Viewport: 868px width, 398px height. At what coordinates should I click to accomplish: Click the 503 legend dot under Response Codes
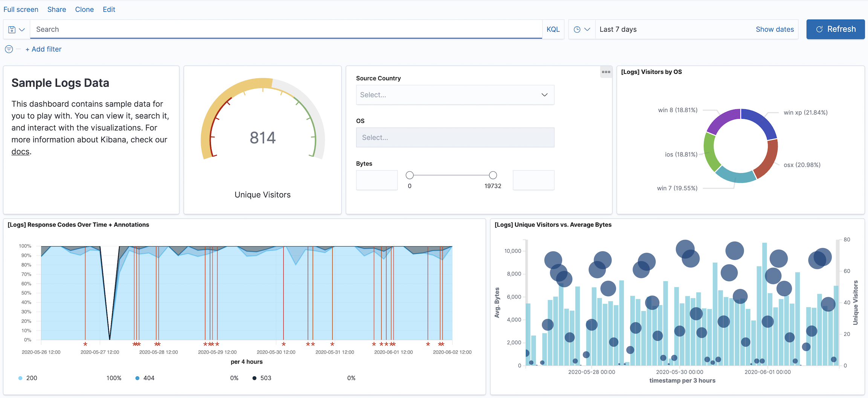pyautogui.click(x=254, y=378)
